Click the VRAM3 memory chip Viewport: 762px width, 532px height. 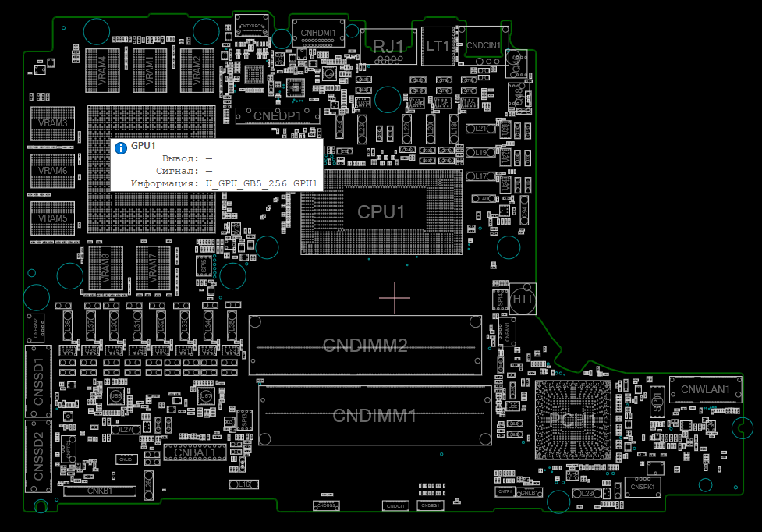[53, 124]
